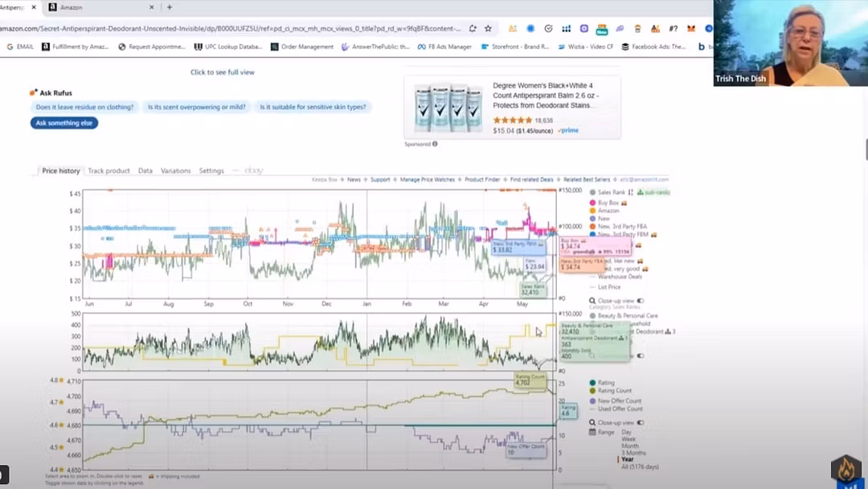The image size is (868, 489).
Task: Open the Related Best Sellers link
Action: (x=586, y=179)
